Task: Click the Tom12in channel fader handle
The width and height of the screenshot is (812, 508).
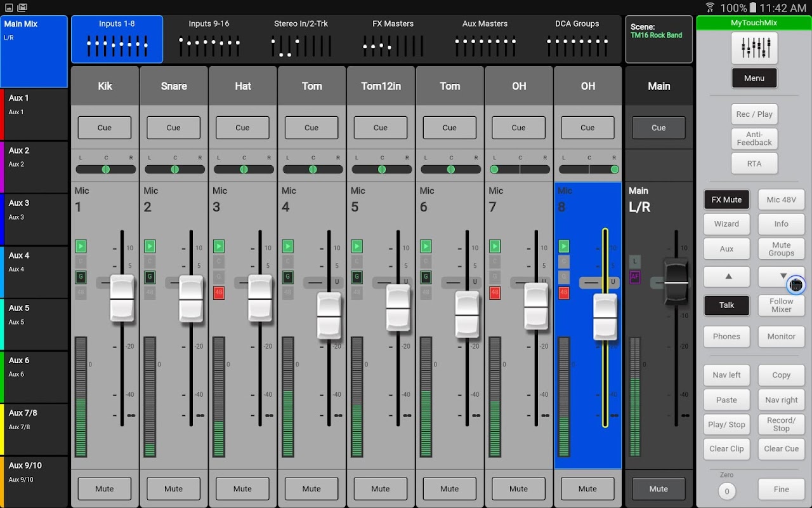Action: [x=398, y=307]
